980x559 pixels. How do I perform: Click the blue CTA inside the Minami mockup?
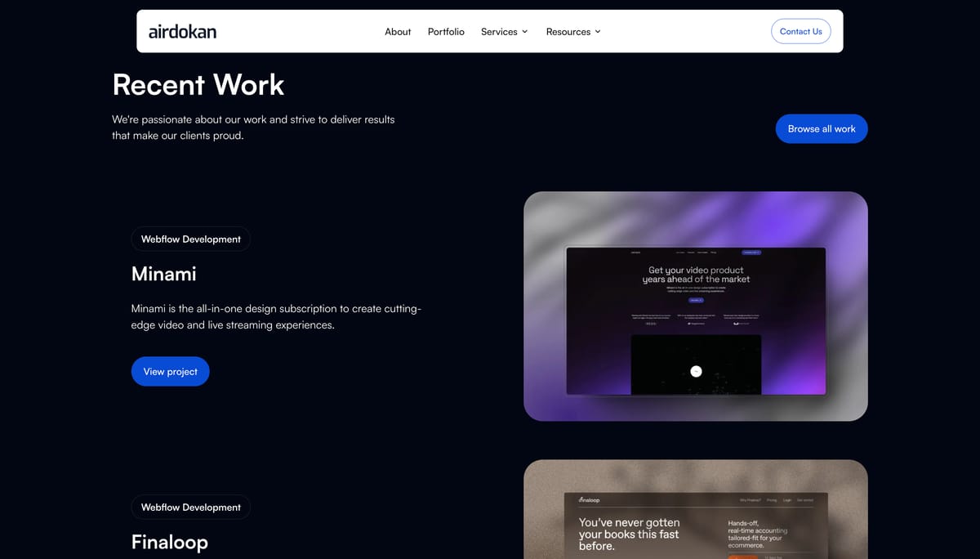696,301
